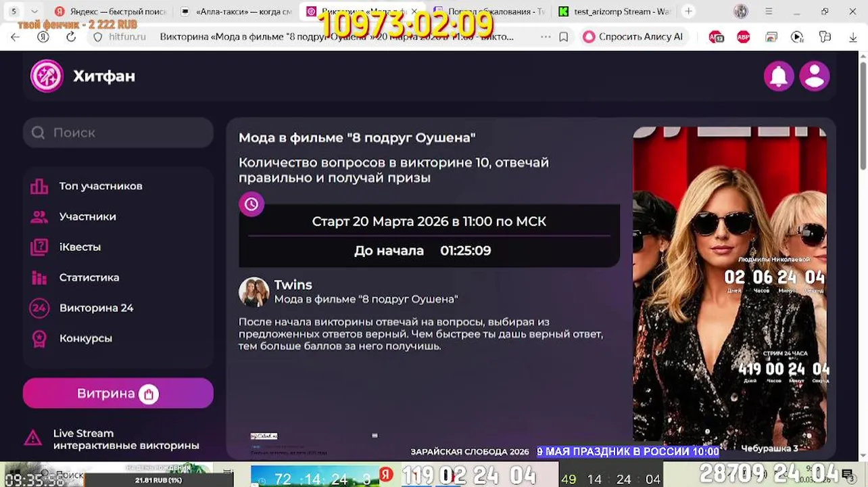This screenshot has width=868, height=487.
Task: Click the Yandex home Я button
Action: tap(43, 37)
